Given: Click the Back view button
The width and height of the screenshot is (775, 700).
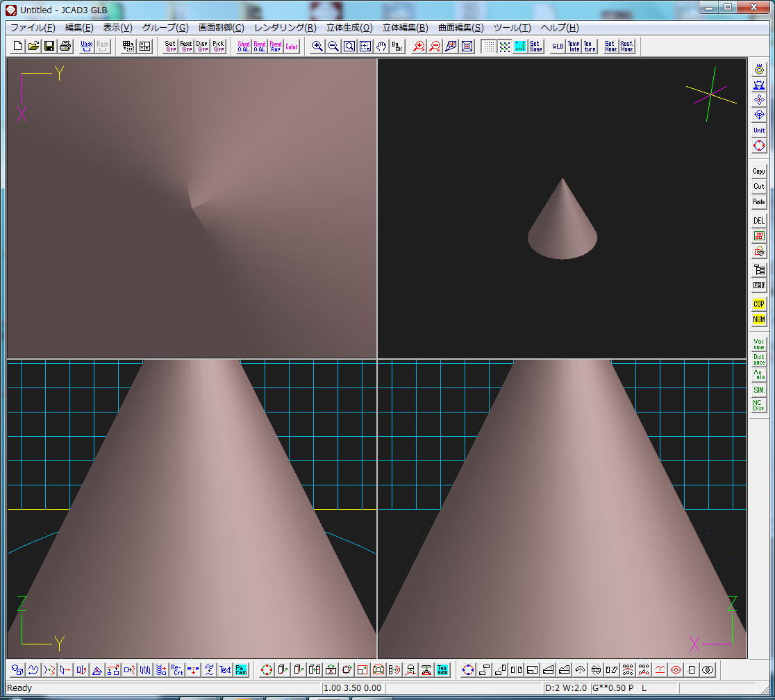Looking at the screenshot, I should click(397, 47).
